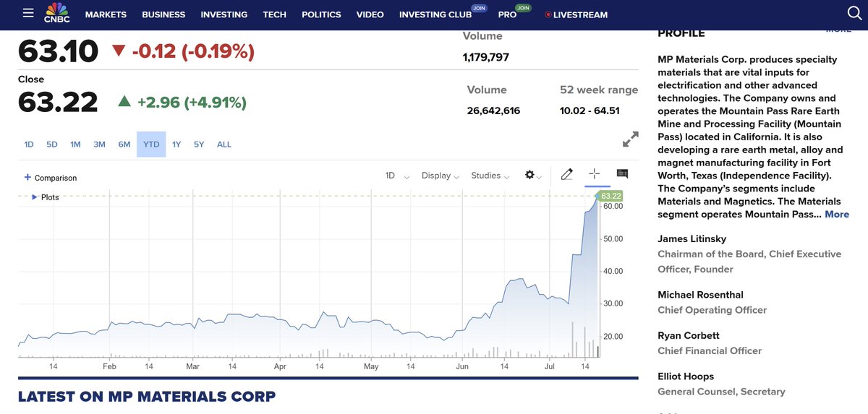
Task: Click the title Chief Operating Officer
Action: 712,310
